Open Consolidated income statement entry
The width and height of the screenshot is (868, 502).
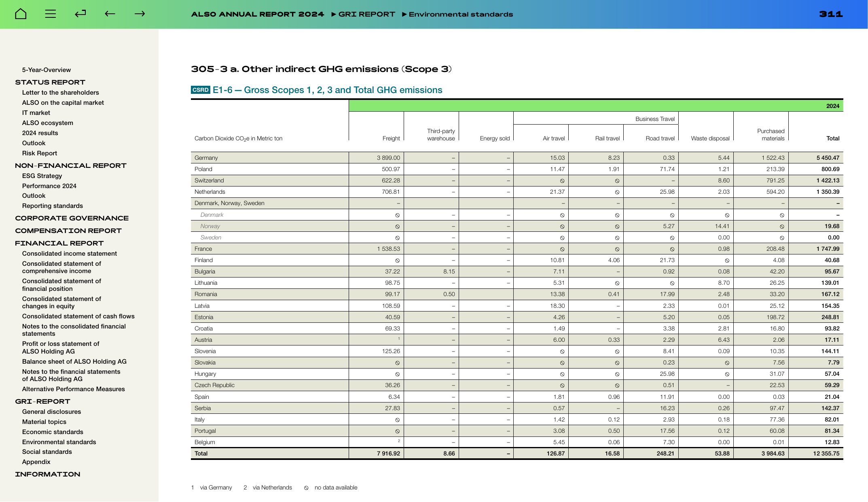[70, 254]
